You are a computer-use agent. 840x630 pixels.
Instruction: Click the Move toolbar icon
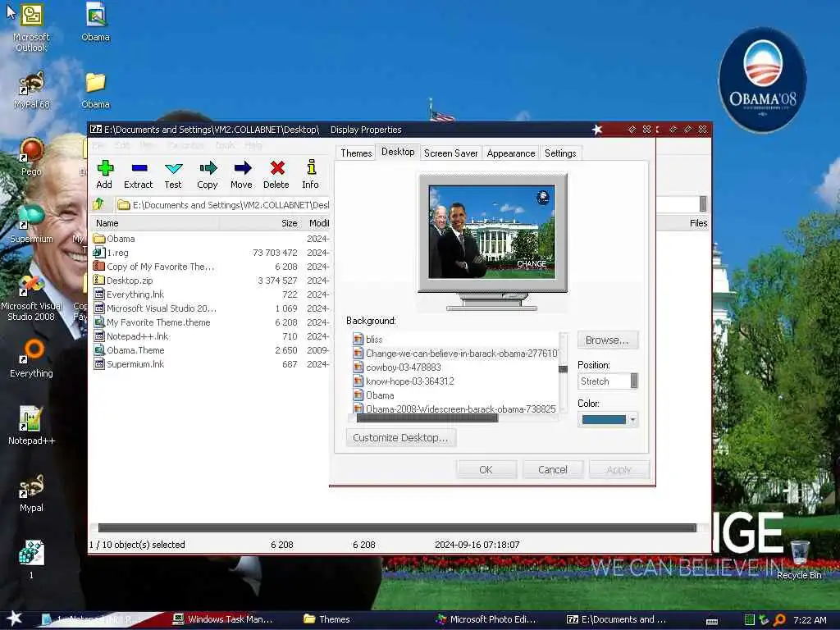(242, 175)
